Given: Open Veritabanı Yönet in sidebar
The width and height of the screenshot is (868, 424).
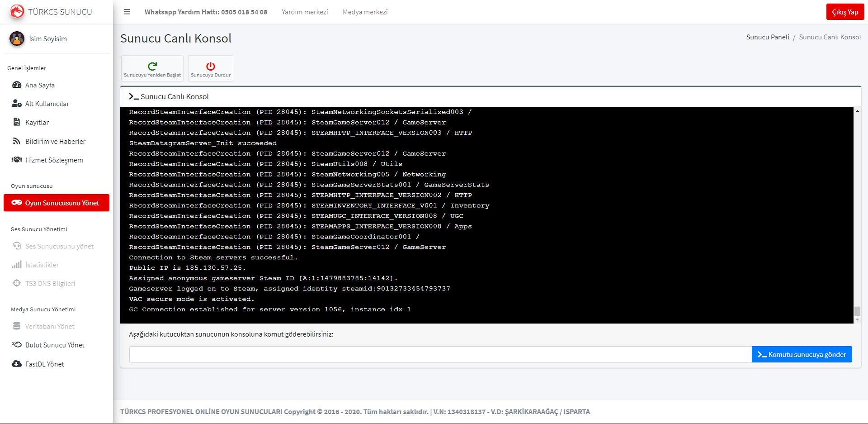Looking at the screenshot, I should 50,326.
